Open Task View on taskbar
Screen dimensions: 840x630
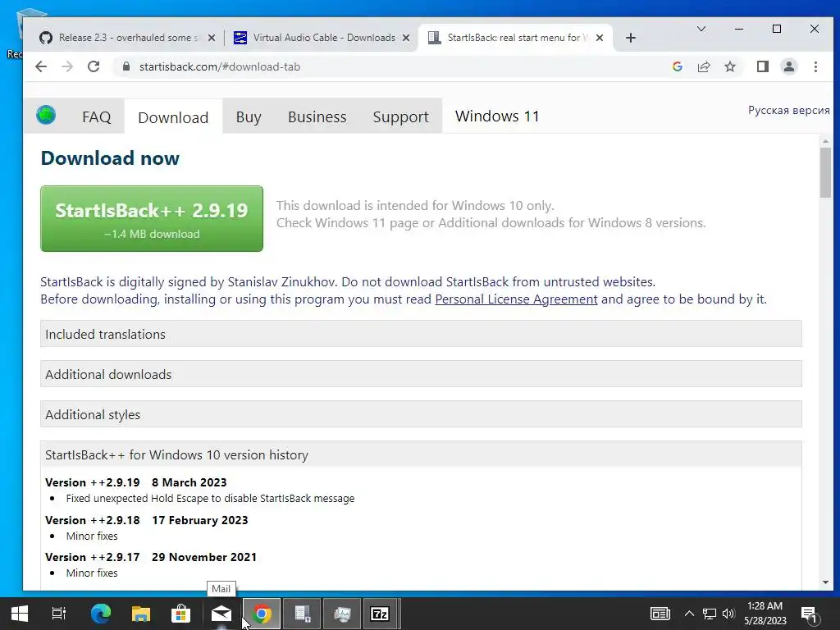coord(58,614)
